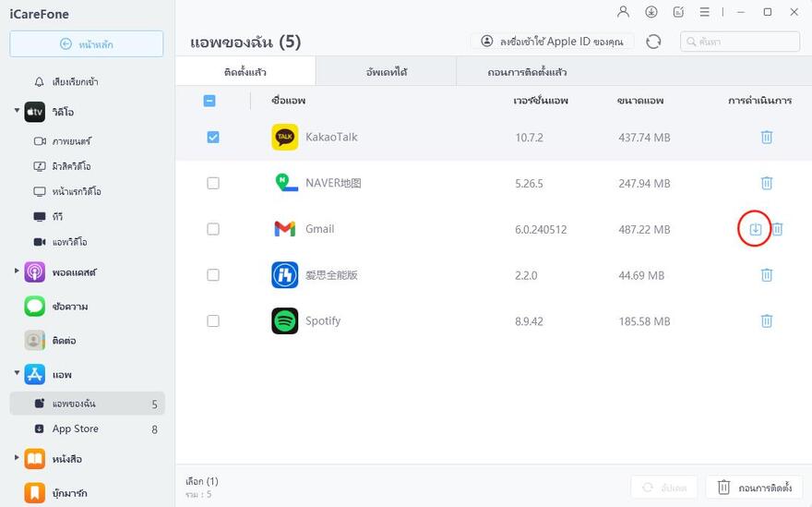
Task: Collapse the video section arrow
Action: [x=17, y=111]
